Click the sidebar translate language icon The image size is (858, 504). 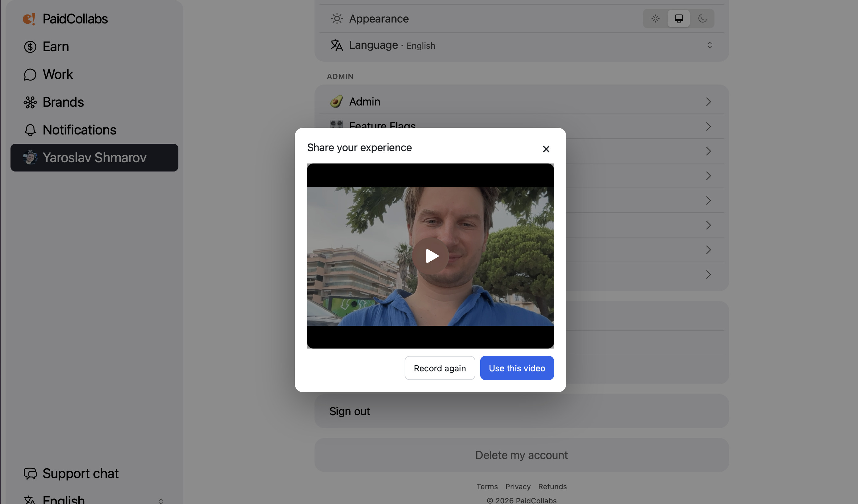(30, 500)
